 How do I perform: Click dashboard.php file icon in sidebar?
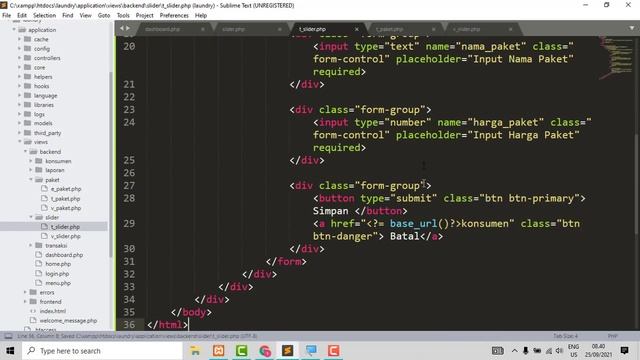click(39, 255)
